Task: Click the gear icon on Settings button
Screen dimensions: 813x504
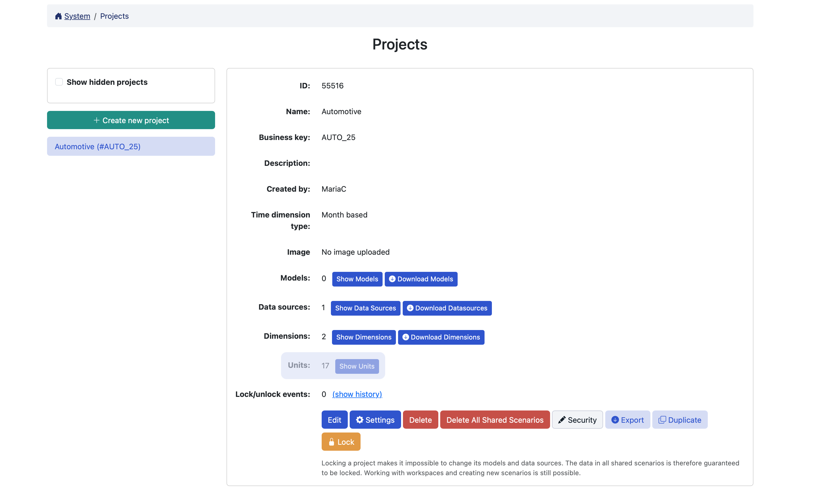Action: tap(359, 420)
